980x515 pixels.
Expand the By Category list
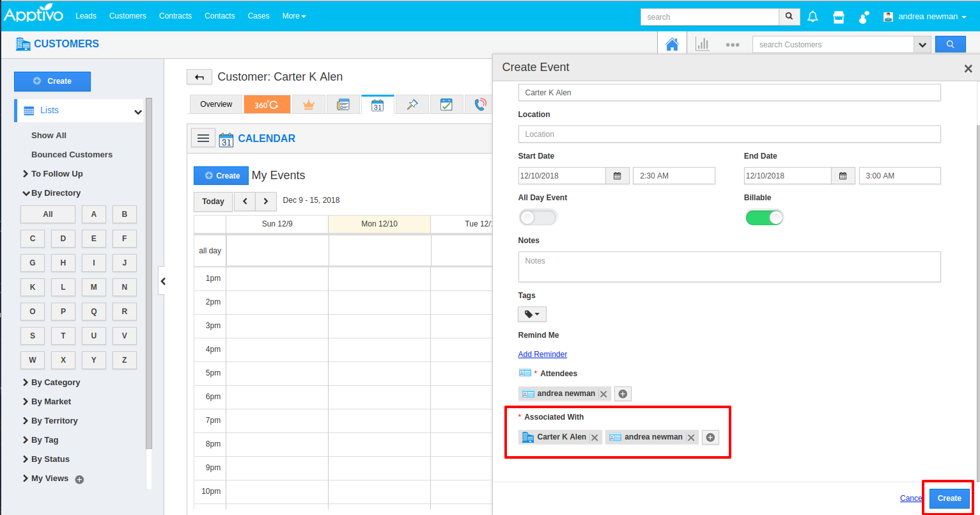[x=55, y=383]
